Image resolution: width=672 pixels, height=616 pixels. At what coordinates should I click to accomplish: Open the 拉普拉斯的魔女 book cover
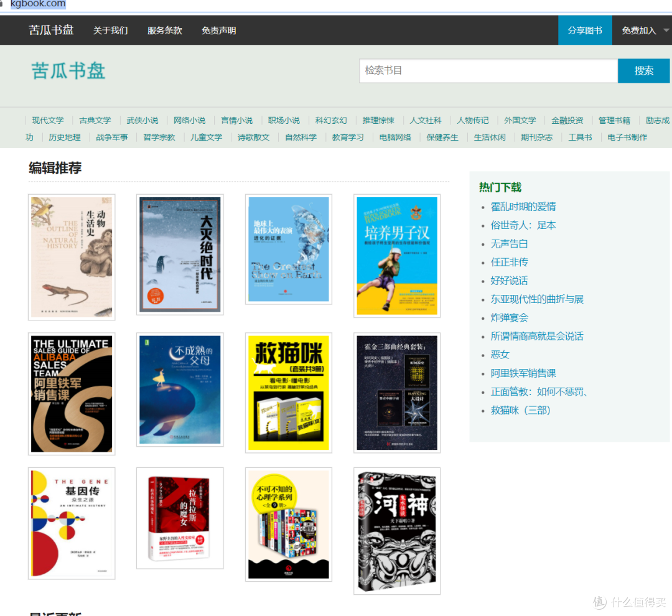pos(180,518)
